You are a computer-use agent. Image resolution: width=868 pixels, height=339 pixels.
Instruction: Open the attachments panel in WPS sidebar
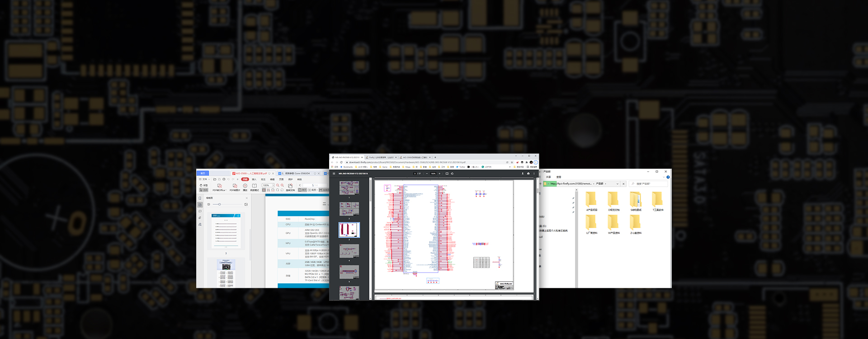point(200,218)
